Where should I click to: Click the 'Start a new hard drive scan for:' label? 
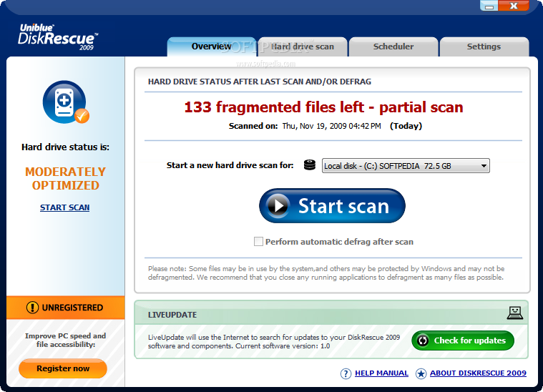230,165
